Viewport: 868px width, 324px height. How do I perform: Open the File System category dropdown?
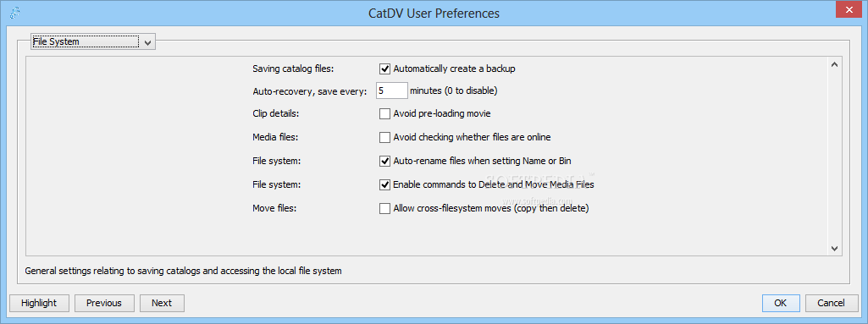point(93,41)
